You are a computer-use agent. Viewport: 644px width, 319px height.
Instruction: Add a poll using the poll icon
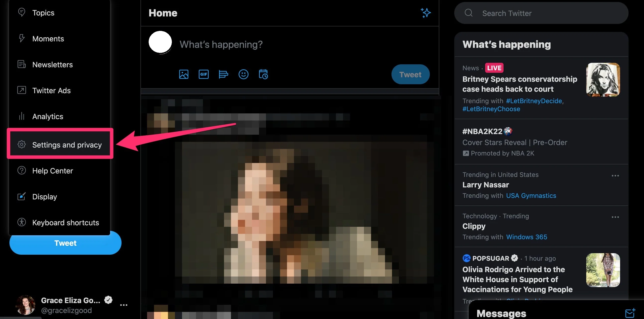pos(223,74)
